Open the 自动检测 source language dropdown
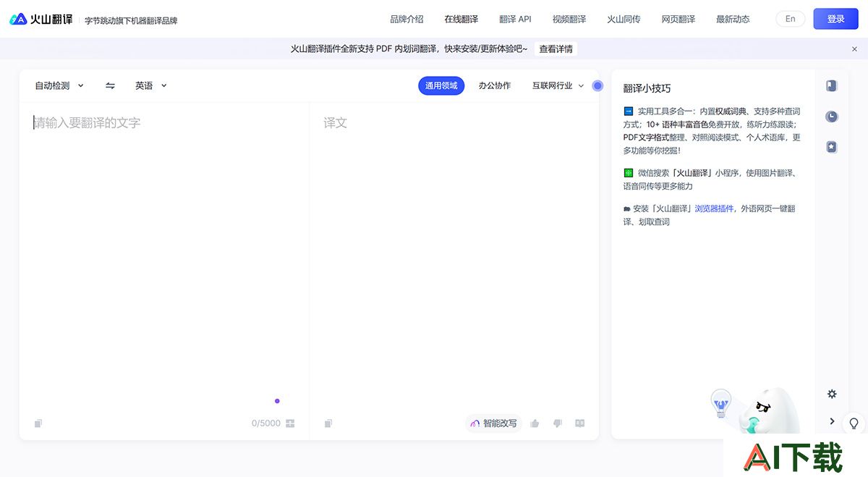The height and width of the screenshot is (477, 868). [x=59, y=85]
